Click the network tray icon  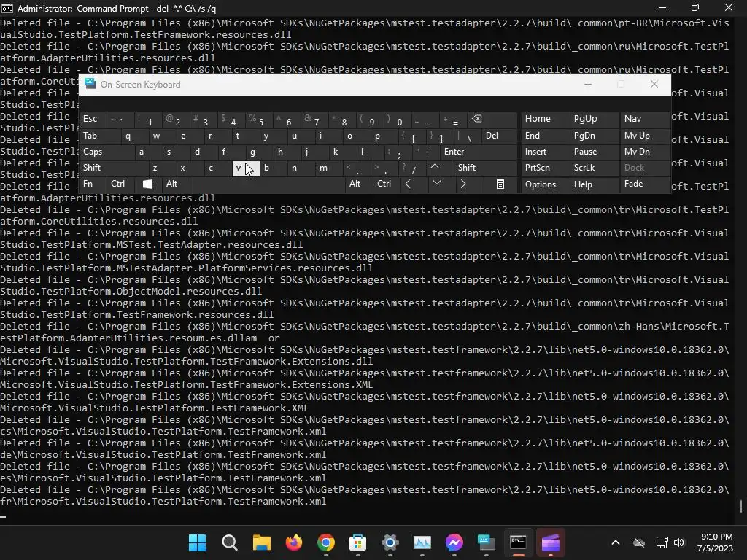[x=662, y=542]
